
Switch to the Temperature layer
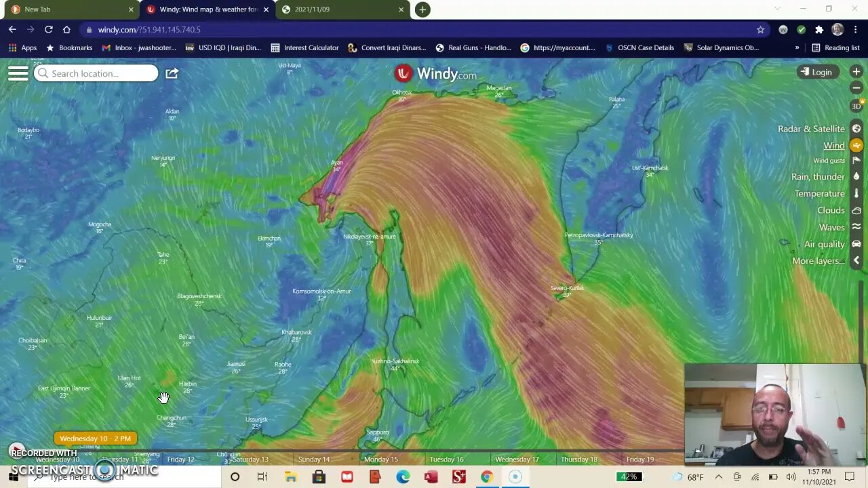click(x=819, y=194)
